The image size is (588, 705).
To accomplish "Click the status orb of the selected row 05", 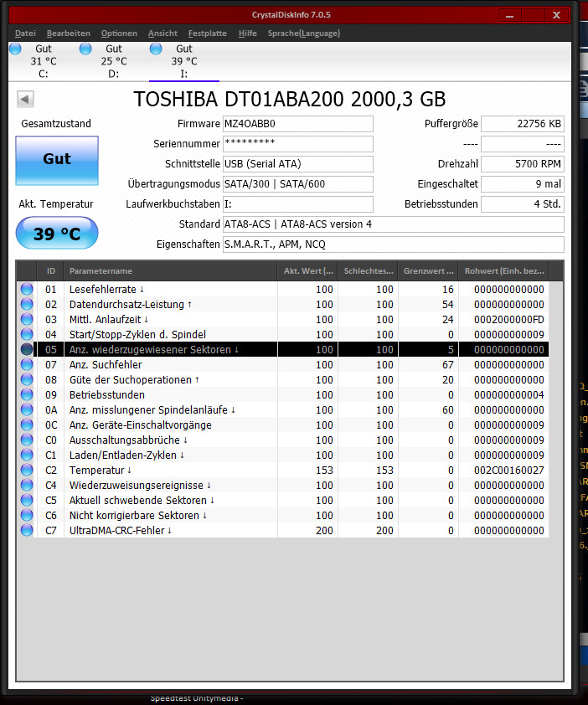I will 27,349.
